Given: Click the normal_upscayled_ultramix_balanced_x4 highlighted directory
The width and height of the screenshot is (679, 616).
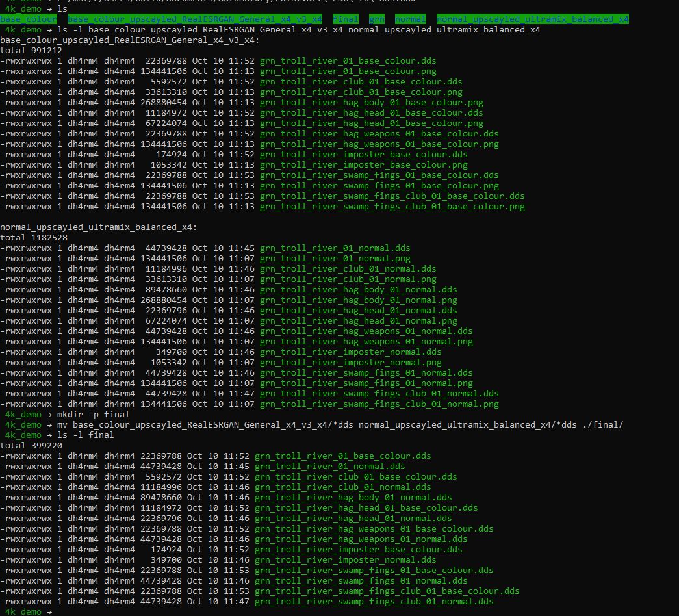Looking at the screenshot, I should coord(533,19).
